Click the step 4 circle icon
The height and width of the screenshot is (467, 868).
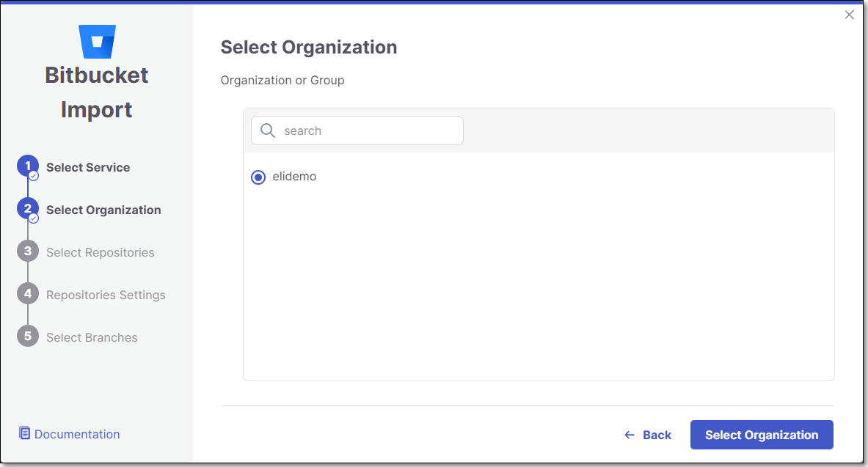click(x=28, y=294)
